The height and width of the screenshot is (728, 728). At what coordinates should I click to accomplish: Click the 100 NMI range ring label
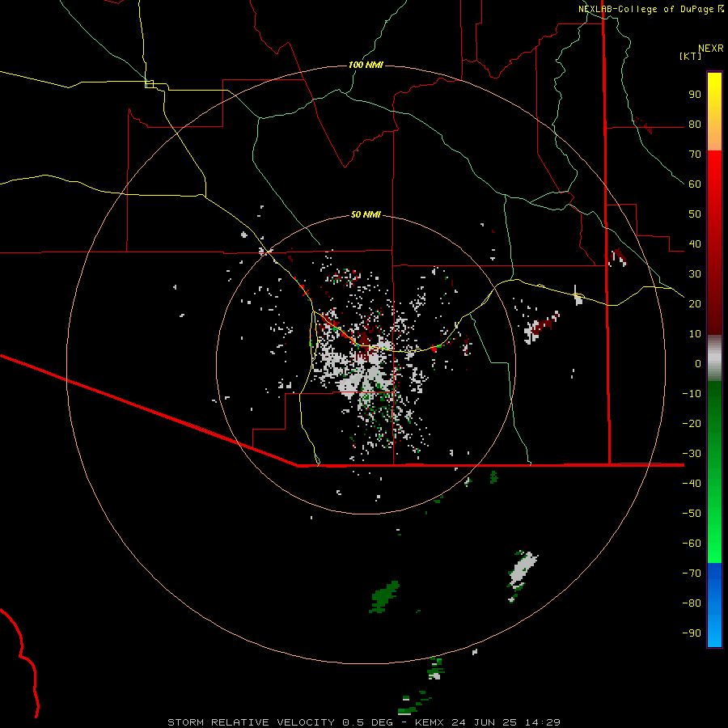366,65
